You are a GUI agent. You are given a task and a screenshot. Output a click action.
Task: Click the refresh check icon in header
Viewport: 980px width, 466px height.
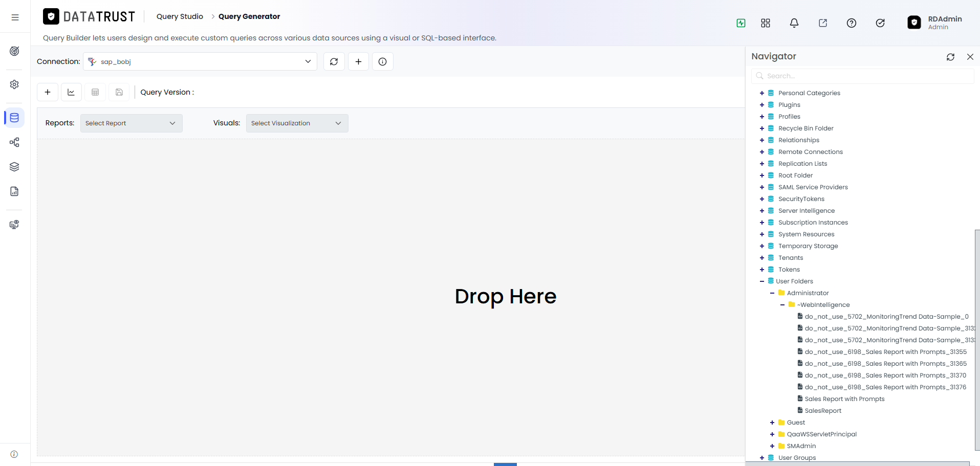tap(880, 23)
